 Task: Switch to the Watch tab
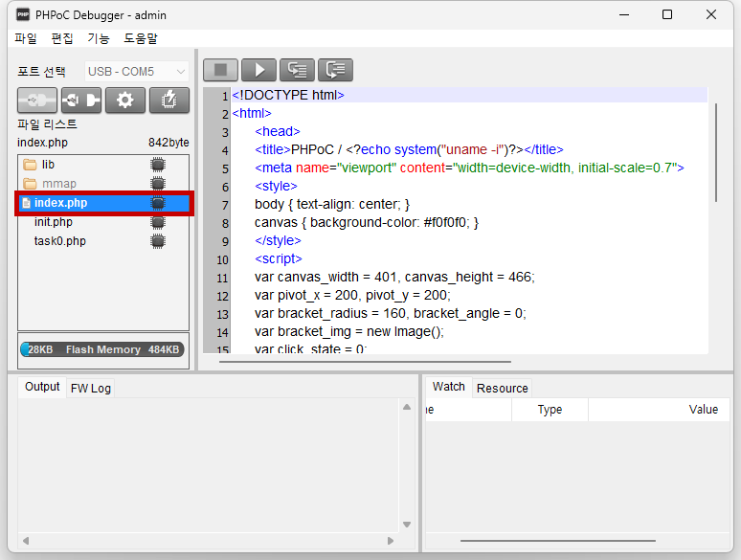tap(449, 387)
